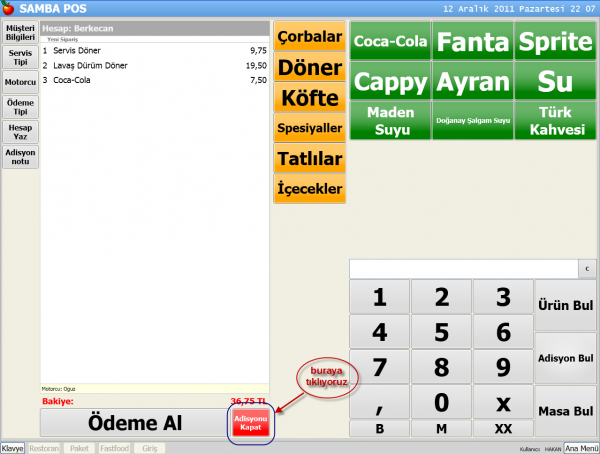
Task: Click Ürün Bul search button
Action: coord(565,305)
